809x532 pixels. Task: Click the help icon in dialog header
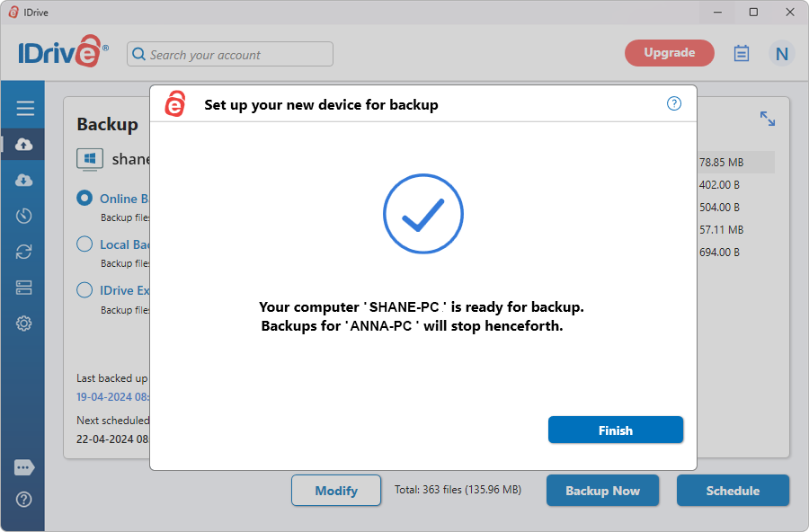coord(674,104)
